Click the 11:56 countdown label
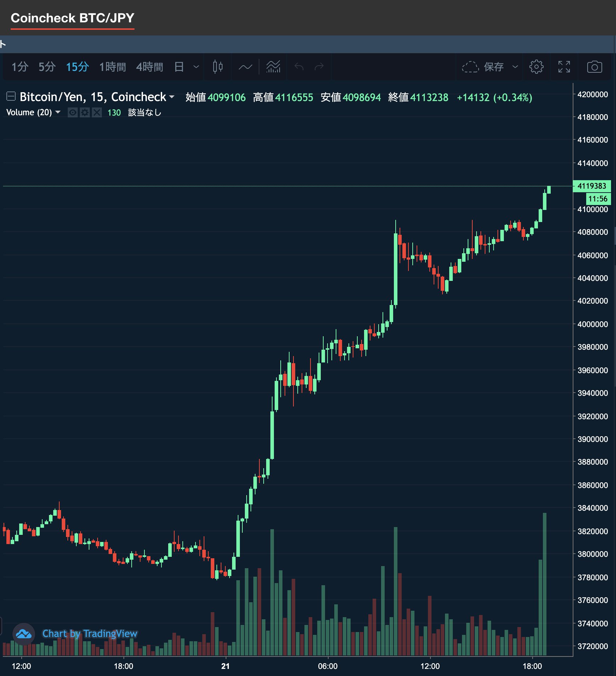The height and width of the screenshot is (676, 616). pos(598,199)
